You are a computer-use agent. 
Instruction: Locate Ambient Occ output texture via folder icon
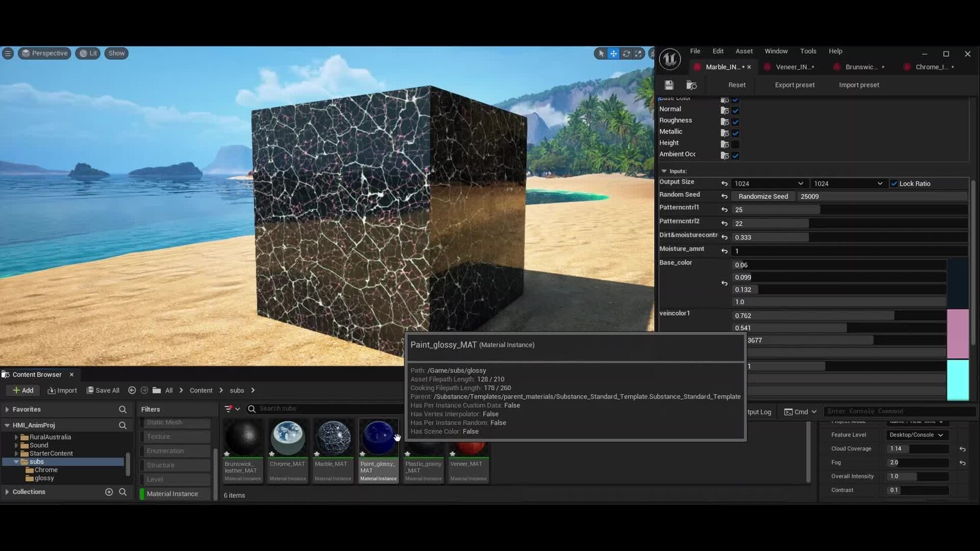coord(725,156)
